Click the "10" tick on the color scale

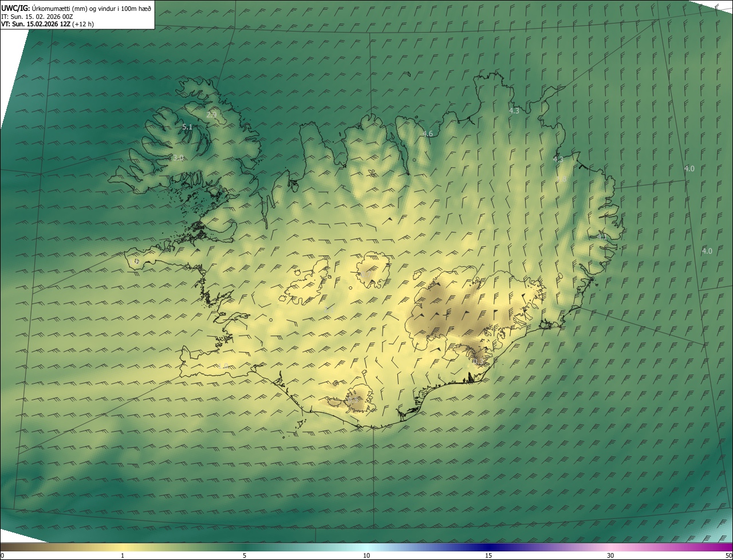click(x=366, y=555)
